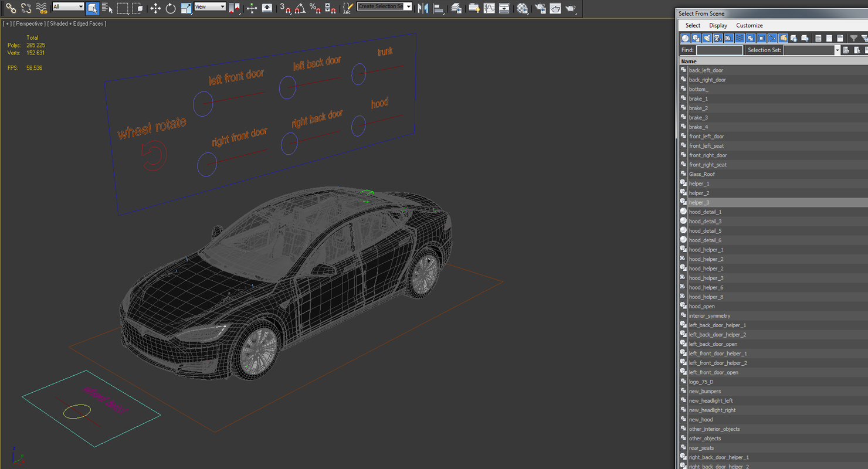Click the Mirror tool icon
Viewport: 868px width, 469px height.
tap(423, 8)
